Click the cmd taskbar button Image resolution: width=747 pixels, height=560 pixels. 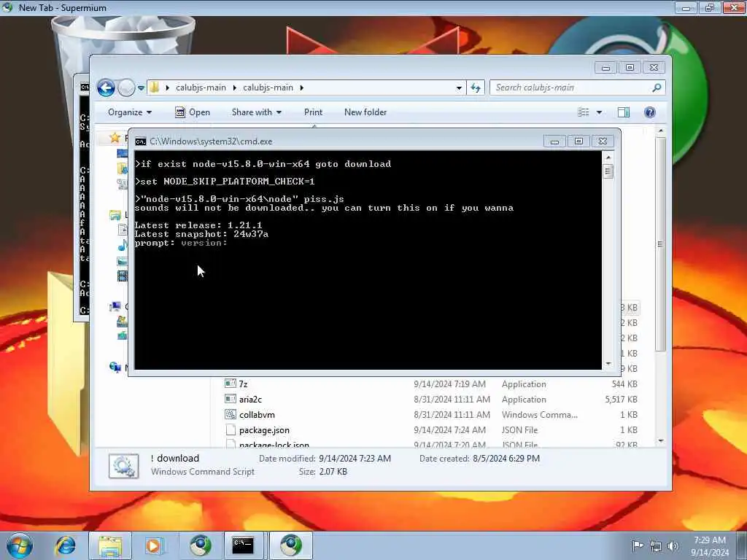[x=243, y=545]
